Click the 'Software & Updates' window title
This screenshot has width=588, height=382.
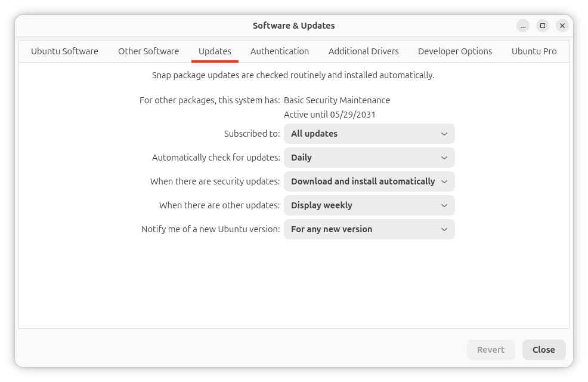(293, 26)
